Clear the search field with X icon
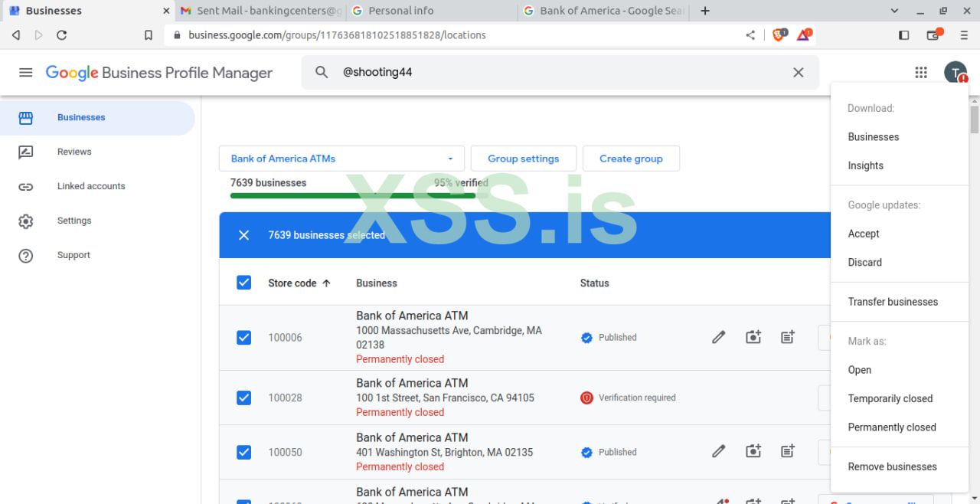This screenshot has height=504, width=980. 798,72
